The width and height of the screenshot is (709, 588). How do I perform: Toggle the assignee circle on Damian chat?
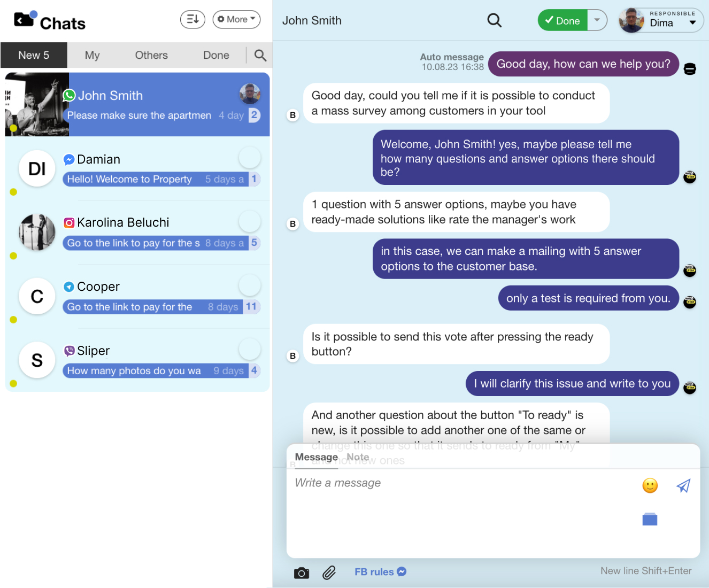pyautogui.click(x=249, y=158)
